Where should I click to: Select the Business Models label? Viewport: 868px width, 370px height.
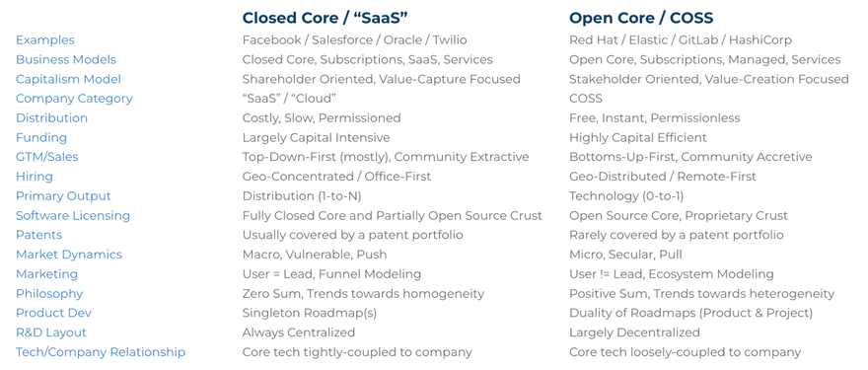point(66,60)
